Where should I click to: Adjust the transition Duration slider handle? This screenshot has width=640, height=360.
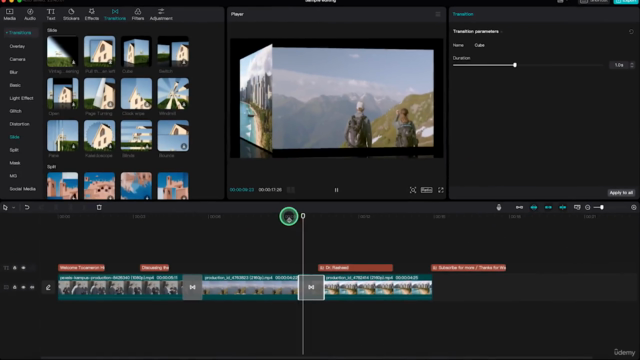tap(515, 65)
